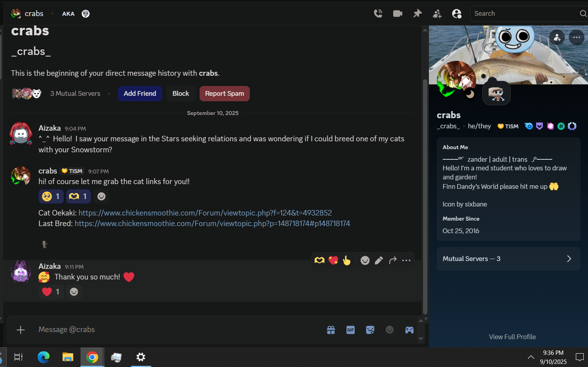Viewport: 588px width, 367px height.
Task: Click crabs profile avatar in side panel
Action: click(456, 80)
